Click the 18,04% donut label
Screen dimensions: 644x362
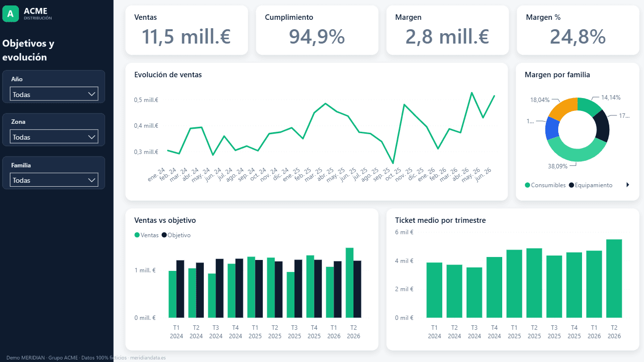tap(540, 100)
